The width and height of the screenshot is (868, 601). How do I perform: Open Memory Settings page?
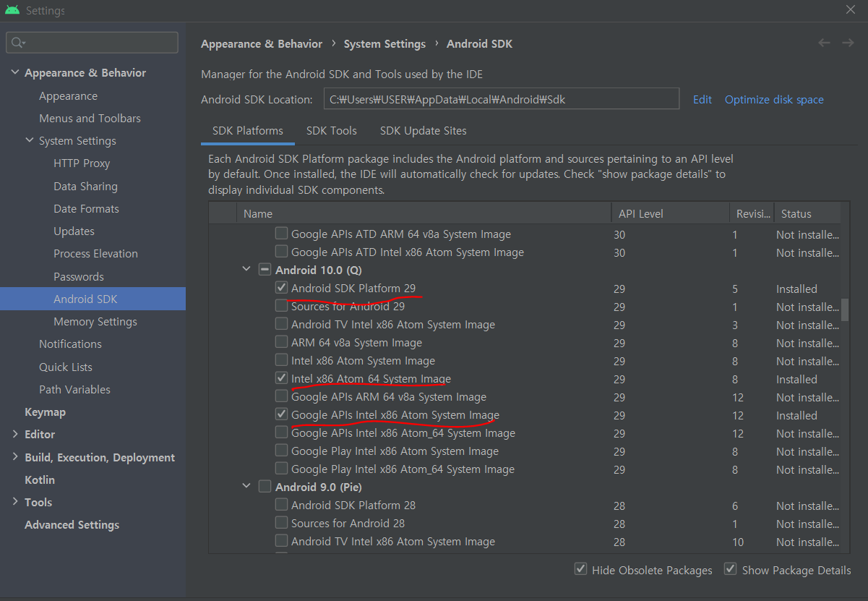pyautogui.click(x=95, y=322)
